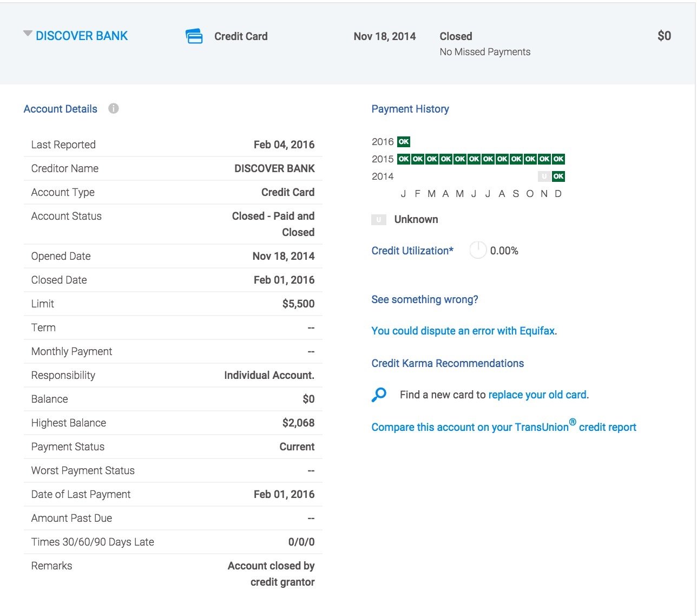Screen dimensions: 697x616
Task: Open Compare this account on TransUnion link
Action: point(504,427)
